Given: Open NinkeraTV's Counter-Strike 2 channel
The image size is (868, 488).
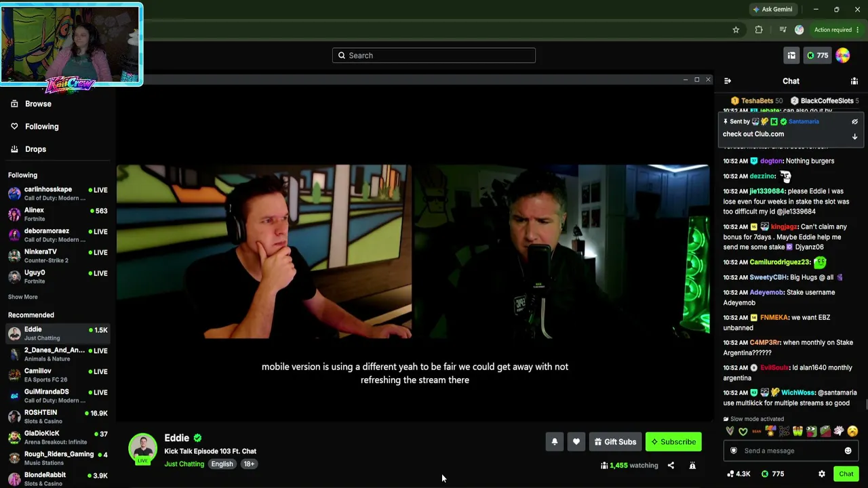Looking at the screenshot, I should click(x=58, y=256).
